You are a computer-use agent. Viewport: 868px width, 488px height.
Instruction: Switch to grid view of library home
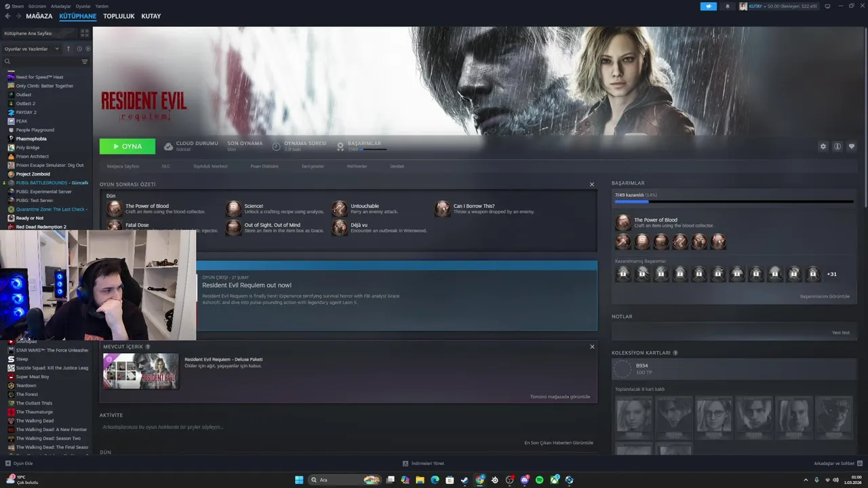pyautogui.click(x=85, y=33)
